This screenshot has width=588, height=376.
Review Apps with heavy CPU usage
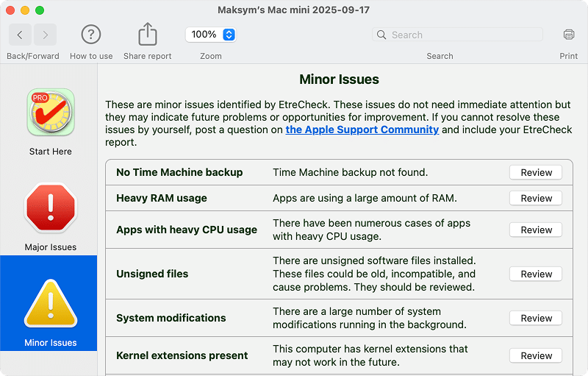click(536, 230)
